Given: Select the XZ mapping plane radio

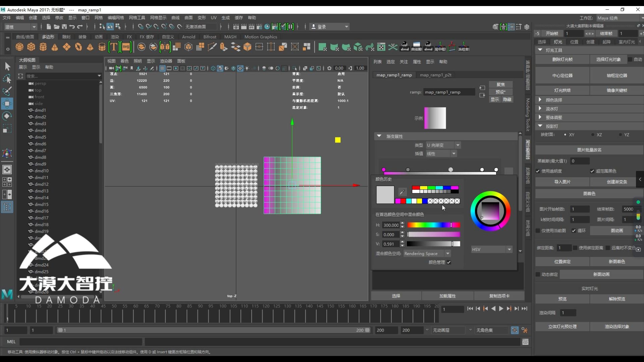Looking at the screenshot, I should (593, 135).
